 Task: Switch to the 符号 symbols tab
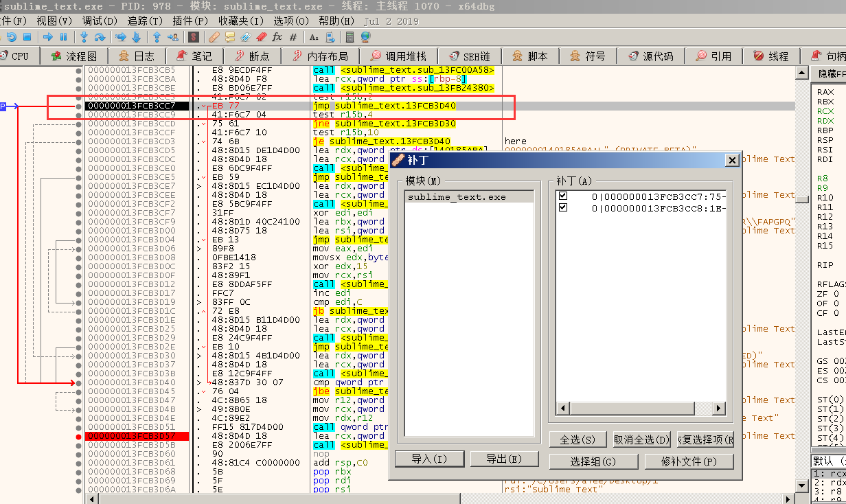588,56
